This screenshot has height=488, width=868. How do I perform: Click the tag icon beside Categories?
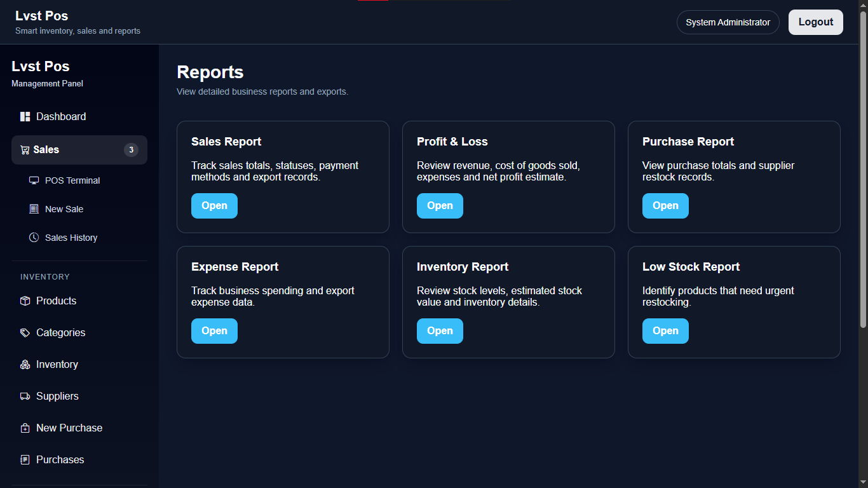pyautogui.click(x=25, y=332)
